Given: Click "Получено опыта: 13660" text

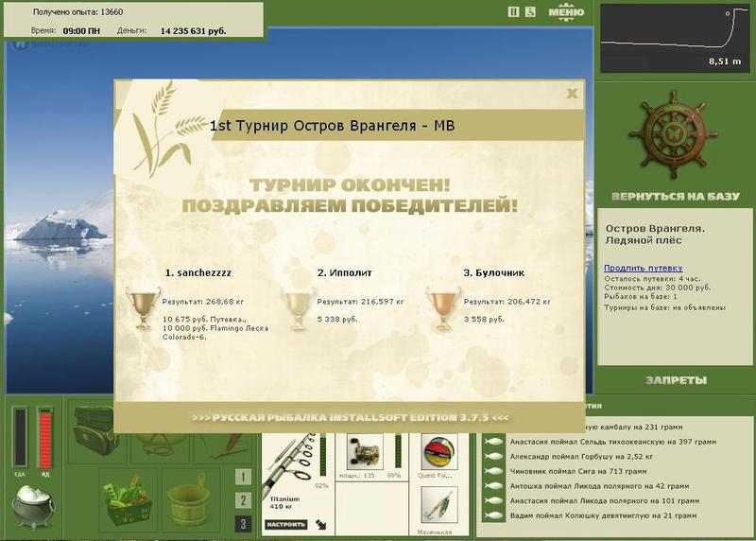Looking at the screenshot, I should 77,12.
